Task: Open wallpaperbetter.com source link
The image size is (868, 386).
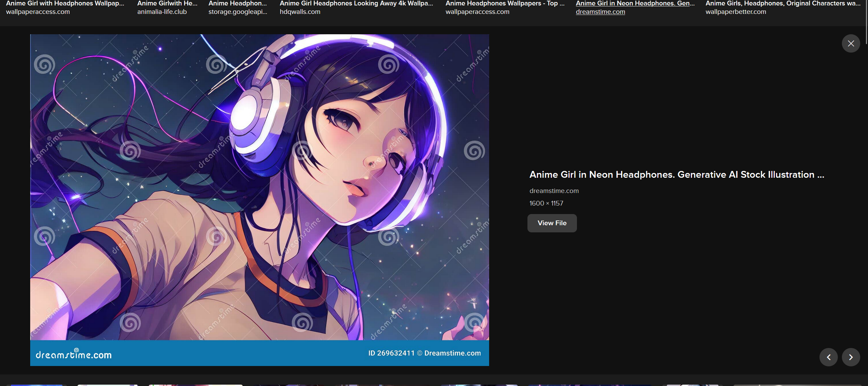Action: (736, 12)
